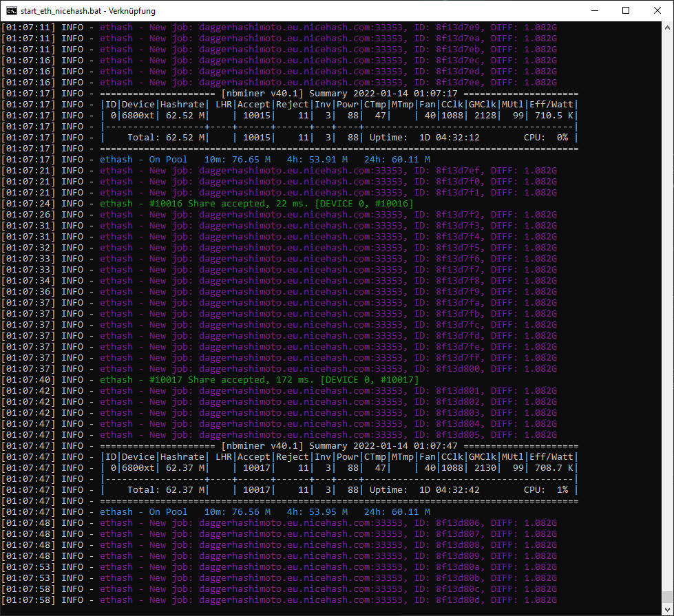The height and width of the screenshot is (616, 674).
Task: Click On Pool 10m value 76.65 M
Action: (x=251, y=160)
